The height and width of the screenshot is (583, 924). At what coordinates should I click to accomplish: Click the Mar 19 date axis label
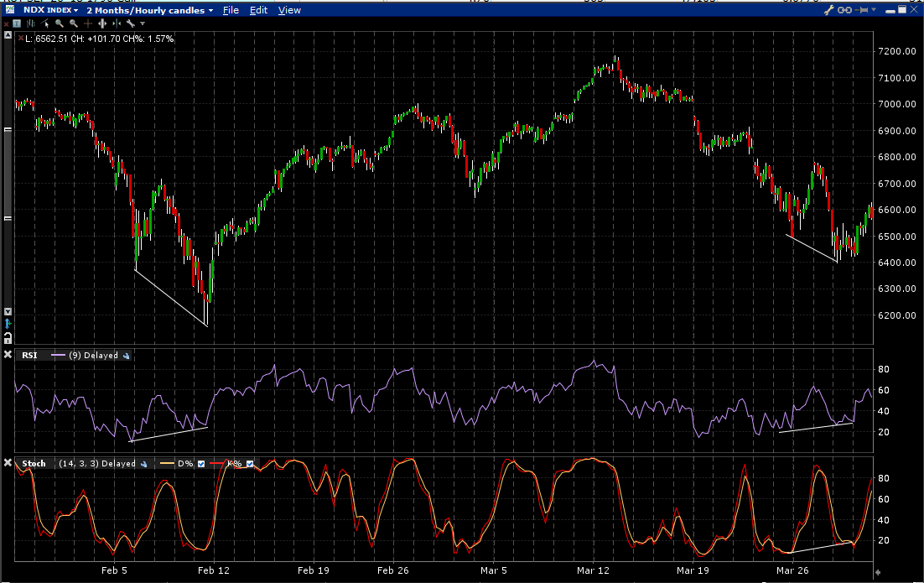(x=693, y=570)
